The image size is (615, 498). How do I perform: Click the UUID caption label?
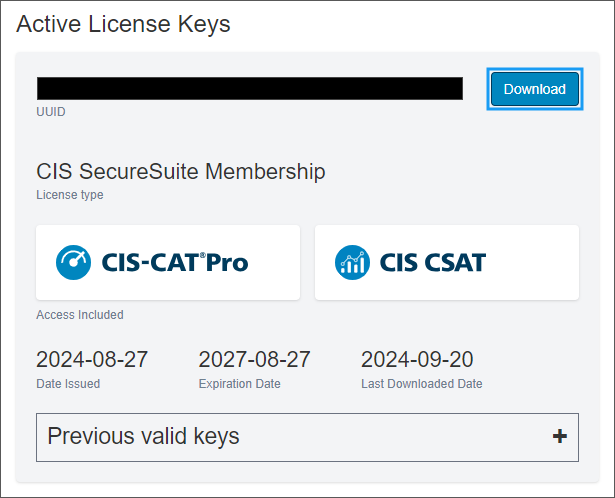coord(50,112)
